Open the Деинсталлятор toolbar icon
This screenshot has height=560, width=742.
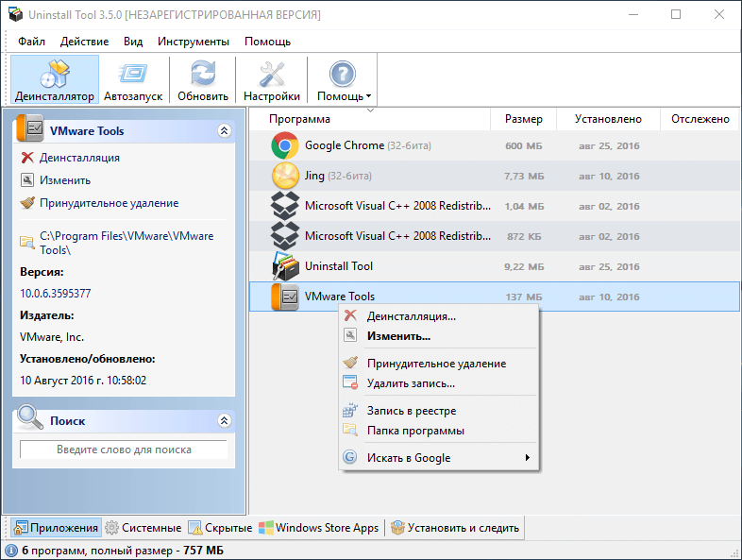(x=55, y=74)
